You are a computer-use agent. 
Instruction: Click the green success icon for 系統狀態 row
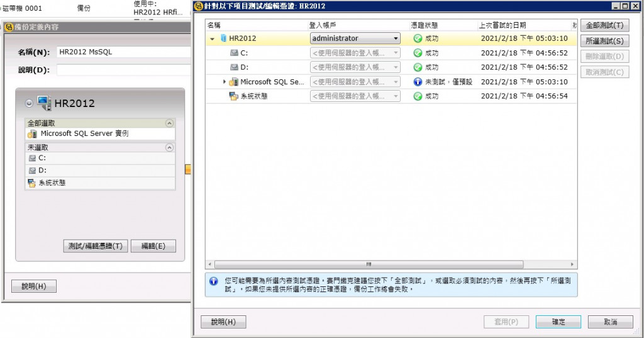coord(418,96)
